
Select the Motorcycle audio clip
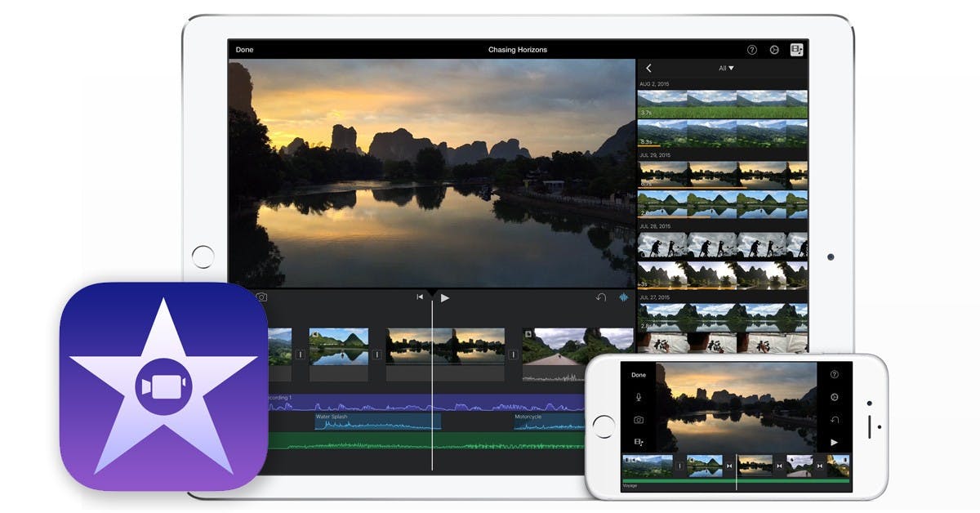point(549,422)
